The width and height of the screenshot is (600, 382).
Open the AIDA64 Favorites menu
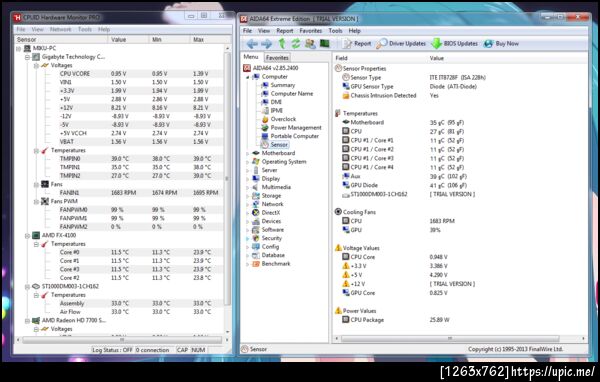tap(311, 31)
